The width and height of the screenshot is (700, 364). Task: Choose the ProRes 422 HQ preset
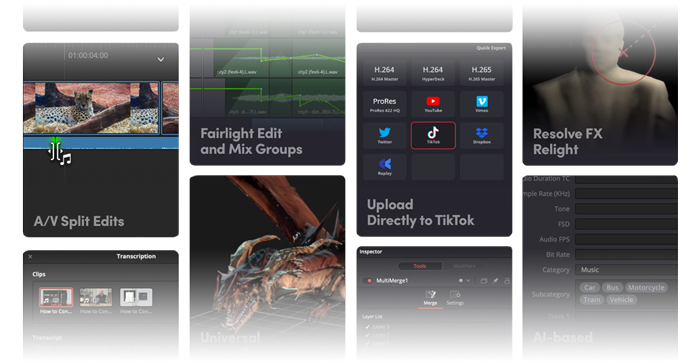click(x=384, y=104)
